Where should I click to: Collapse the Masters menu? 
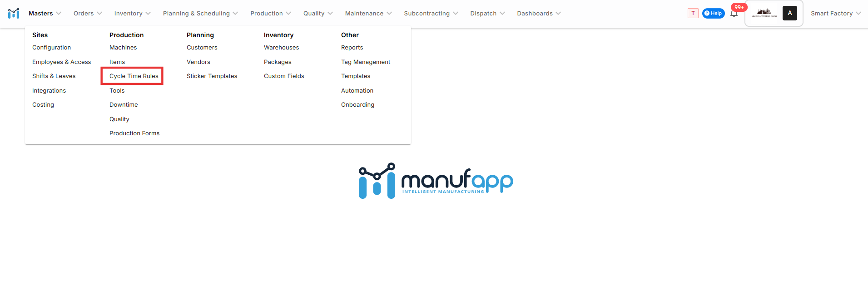tap(45, 13)
